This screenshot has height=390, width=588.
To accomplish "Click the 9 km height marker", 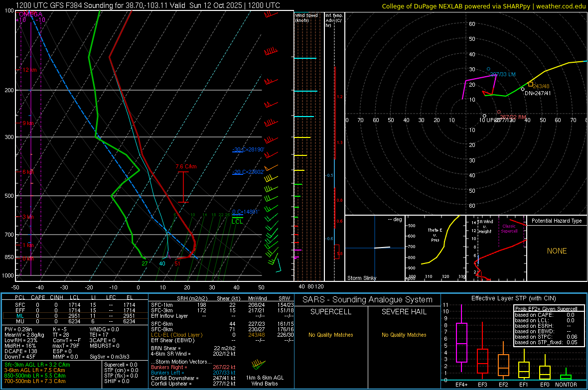I will pos(28,123).
